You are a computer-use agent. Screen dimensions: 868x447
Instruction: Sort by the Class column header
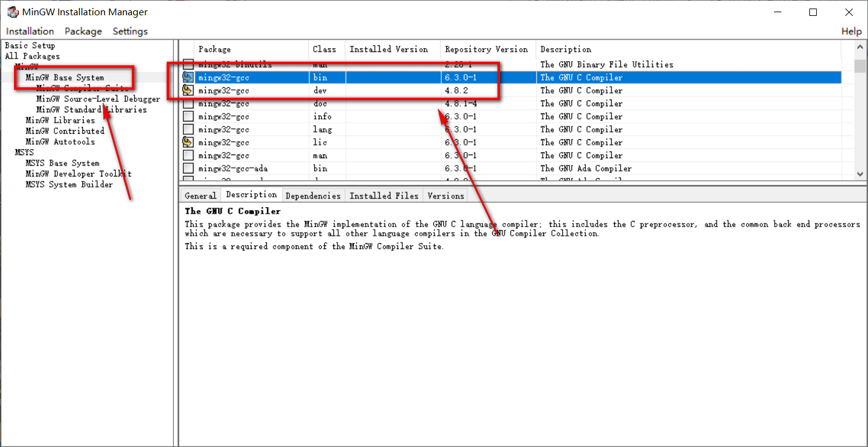[x=327, y=49]
